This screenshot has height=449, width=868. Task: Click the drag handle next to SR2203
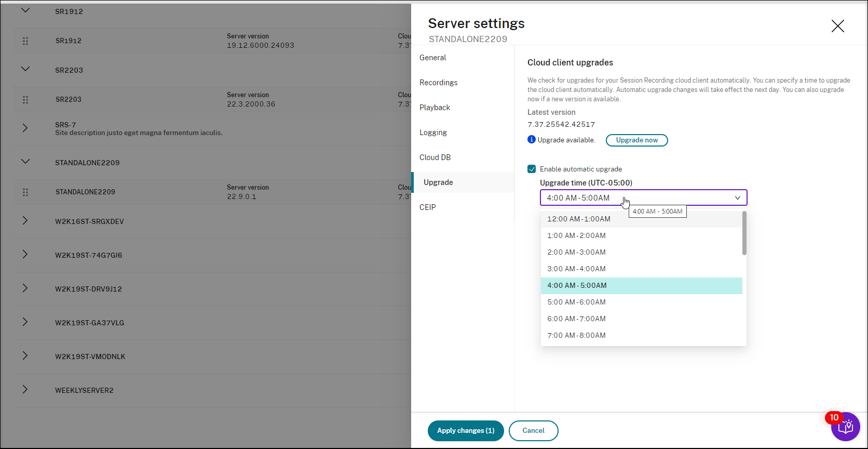(25, 100)
